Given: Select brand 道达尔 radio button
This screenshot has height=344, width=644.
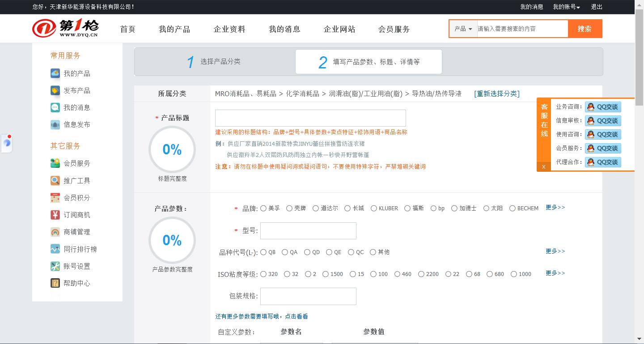Looking at the screenshot, I should pos(316,208).
